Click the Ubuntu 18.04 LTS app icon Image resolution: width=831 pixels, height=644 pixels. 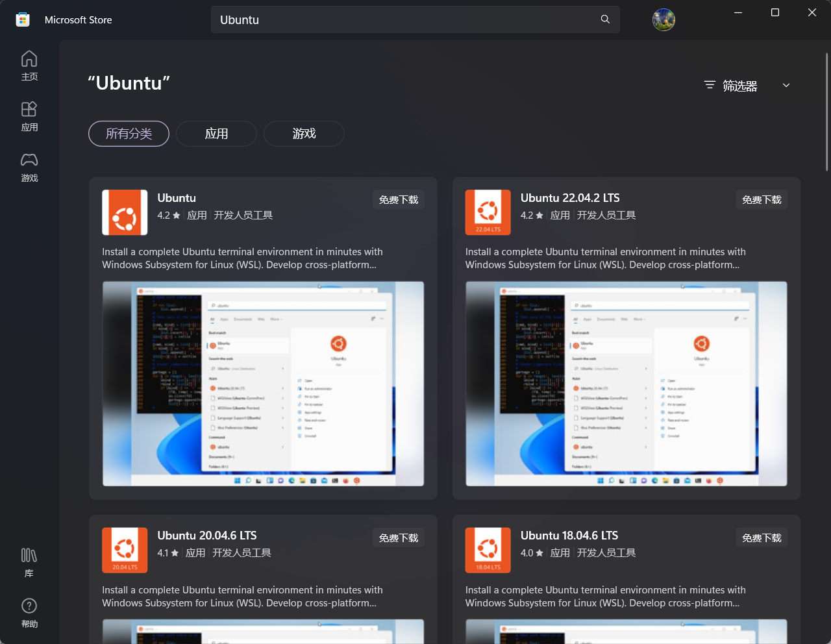tap(488, 550)
